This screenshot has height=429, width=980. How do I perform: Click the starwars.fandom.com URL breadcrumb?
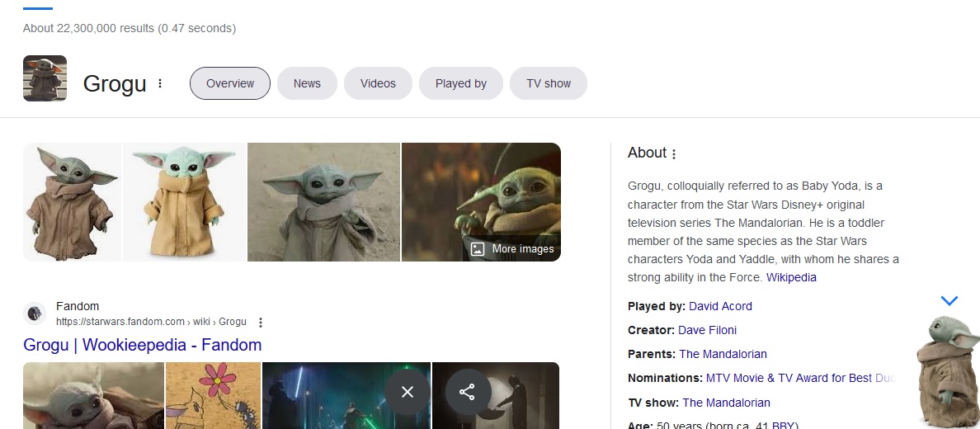coord(151,322)
